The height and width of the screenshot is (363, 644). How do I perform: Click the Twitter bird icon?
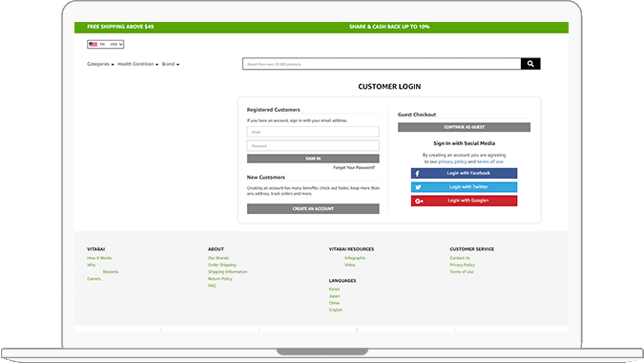coord(418,187)
